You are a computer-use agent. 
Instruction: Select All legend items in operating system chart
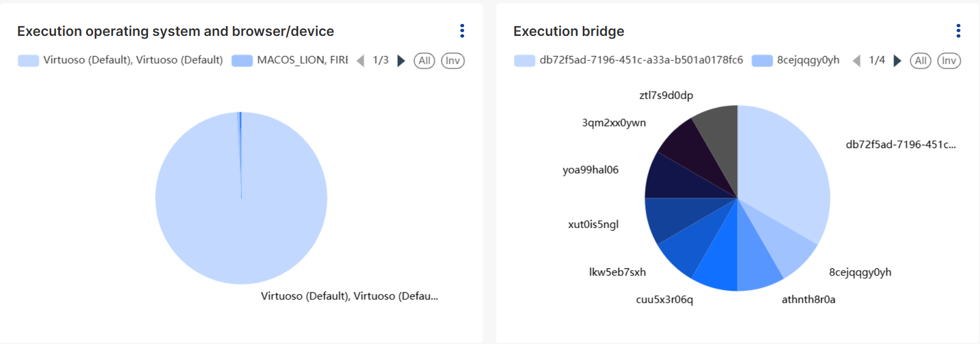point(424,60)
